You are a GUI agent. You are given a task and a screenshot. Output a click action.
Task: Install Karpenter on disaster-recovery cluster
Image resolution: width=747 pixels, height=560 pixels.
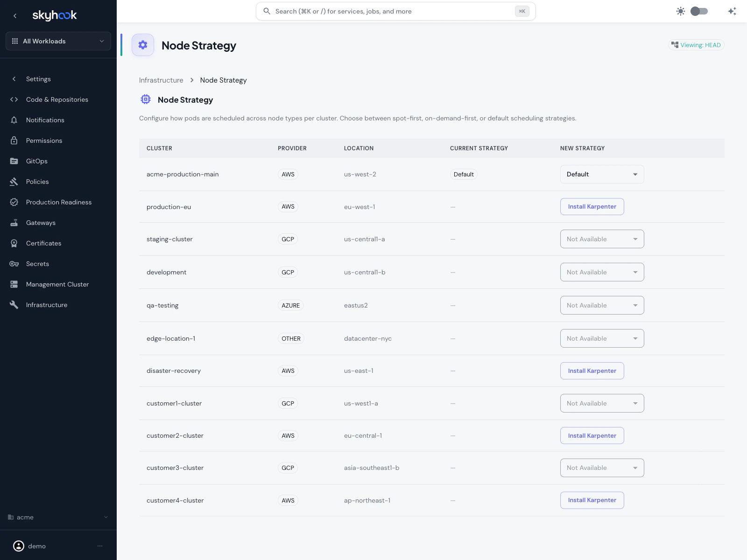point(592,371)
